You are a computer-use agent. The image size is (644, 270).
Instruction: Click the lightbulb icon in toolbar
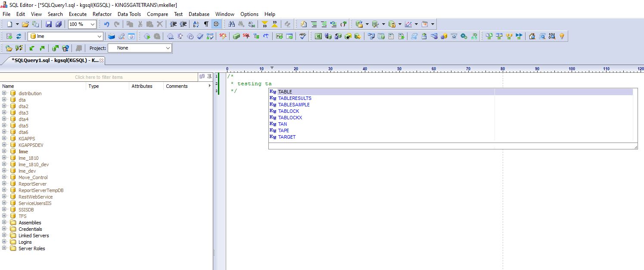[562, 37]
